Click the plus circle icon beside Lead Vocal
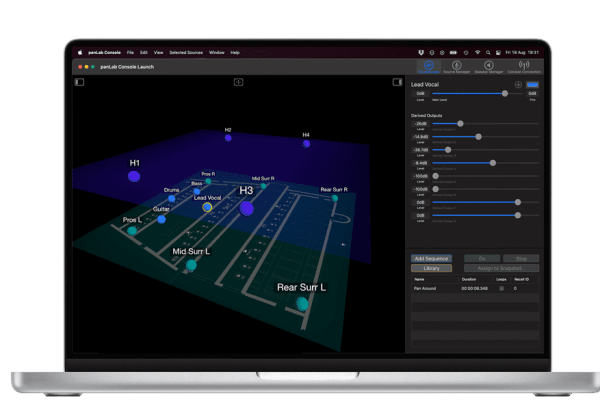 pos(518,85)
